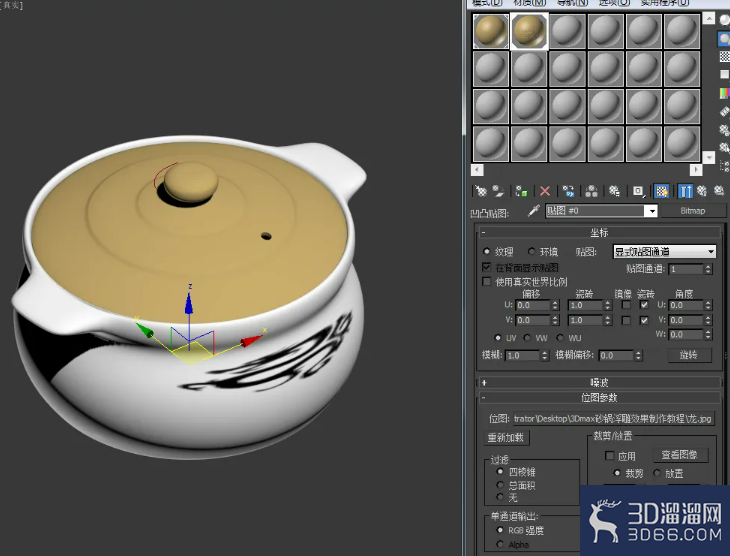The height and width of the screenshot is (556, 730).
Task: Adjust 模糊偏移 spinner arrows
Action: [x=638, y=355]
